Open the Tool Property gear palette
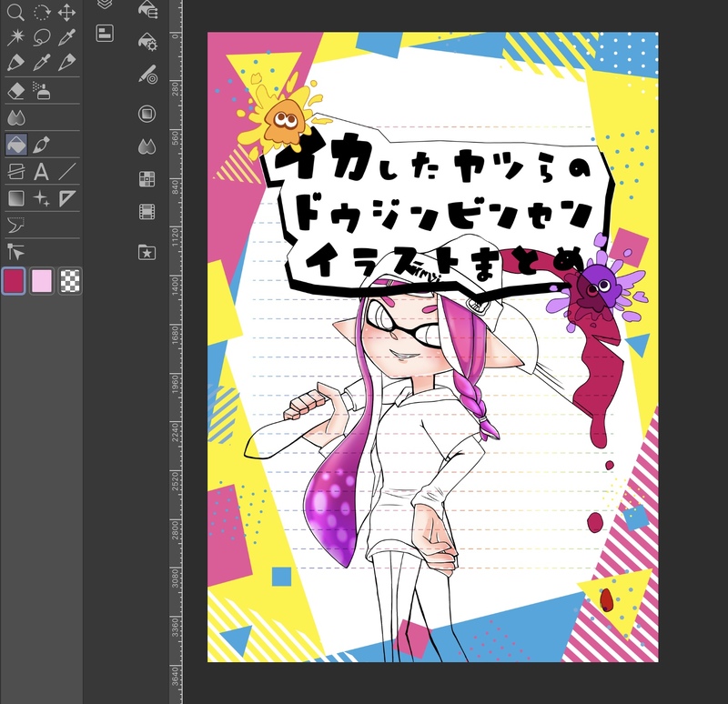This screenshot has height=704, width=728. pos(147,41)
